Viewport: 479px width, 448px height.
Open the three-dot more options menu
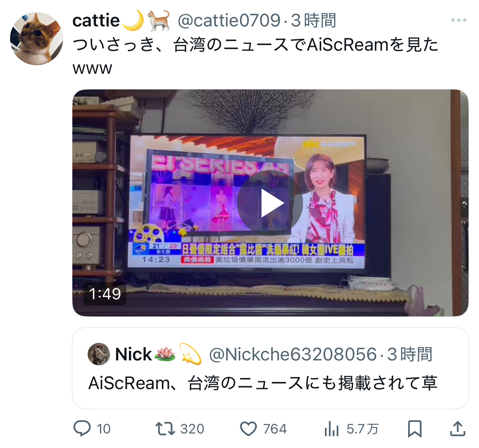458,20
